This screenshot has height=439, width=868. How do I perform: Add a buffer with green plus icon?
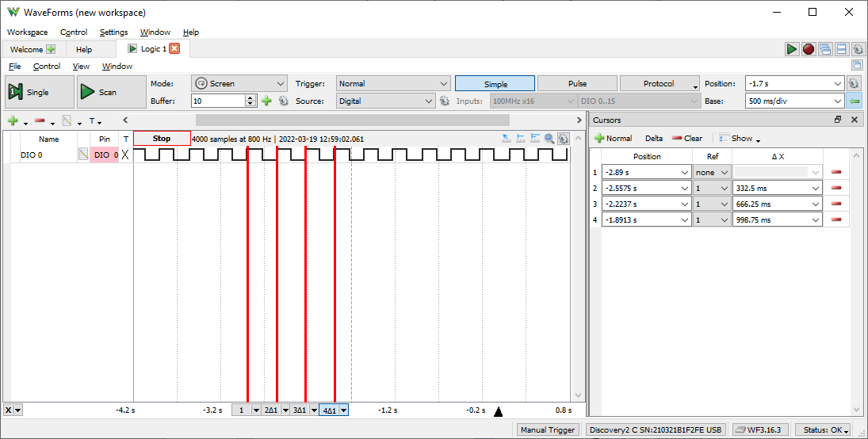pos(267,101)
